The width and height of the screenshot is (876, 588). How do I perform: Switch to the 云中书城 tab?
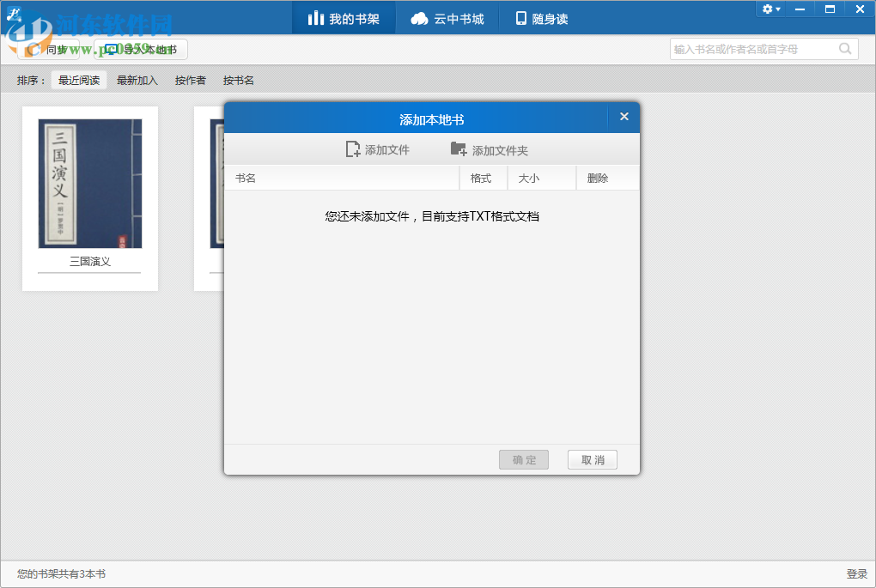(x=447, y=16)
